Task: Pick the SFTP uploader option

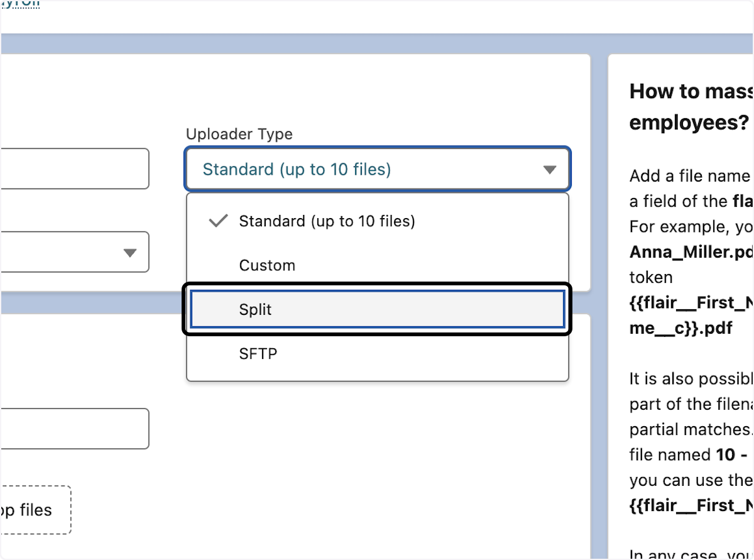Action: coord(377,354)
